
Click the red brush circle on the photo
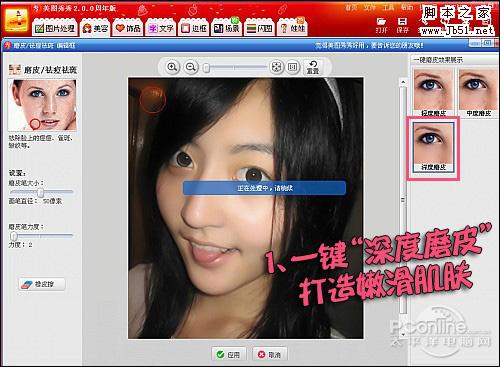[152, 99]
